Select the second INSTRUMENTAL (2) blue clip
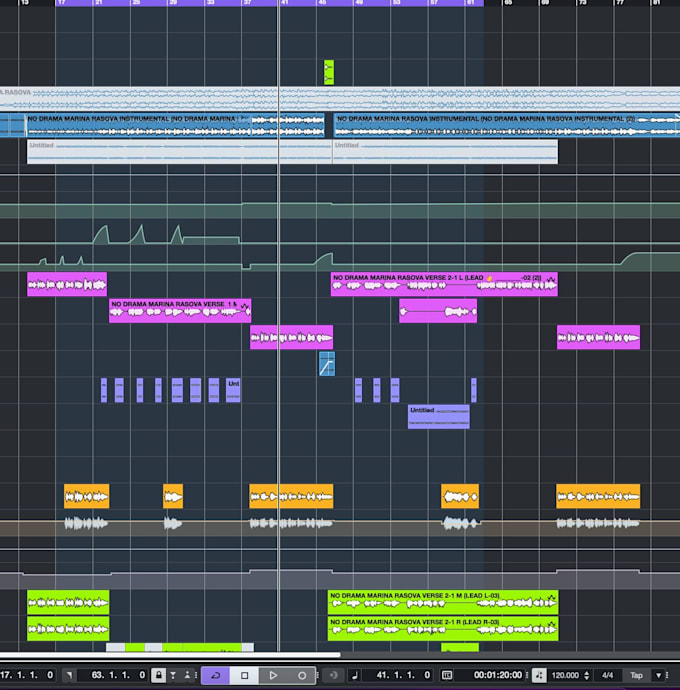Image resolution: width=680 pixels, height=690 pixels. [x=507, y=125]
